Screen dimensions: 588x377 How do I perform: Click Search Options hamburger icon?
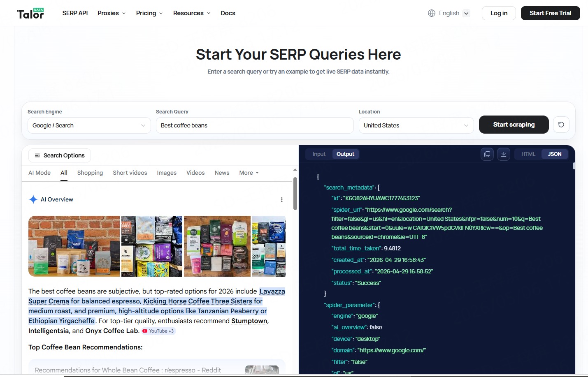37,155
